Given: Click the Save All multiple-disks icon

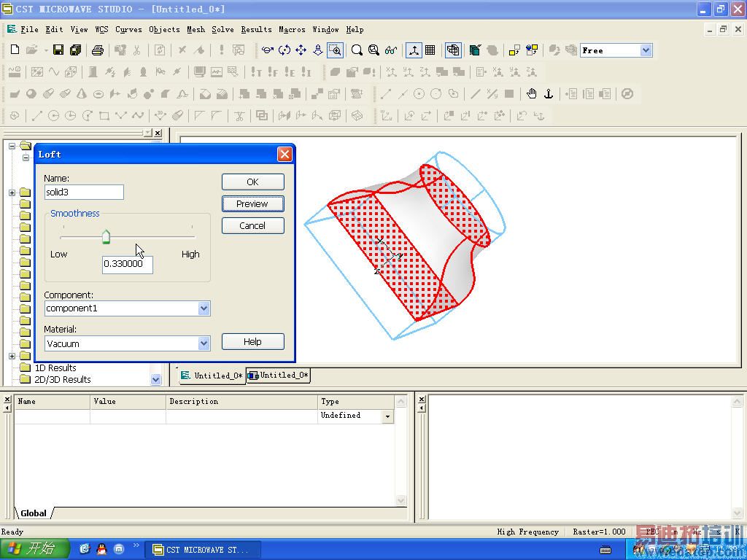Looking at the screenshot, I should pos(75,50).
